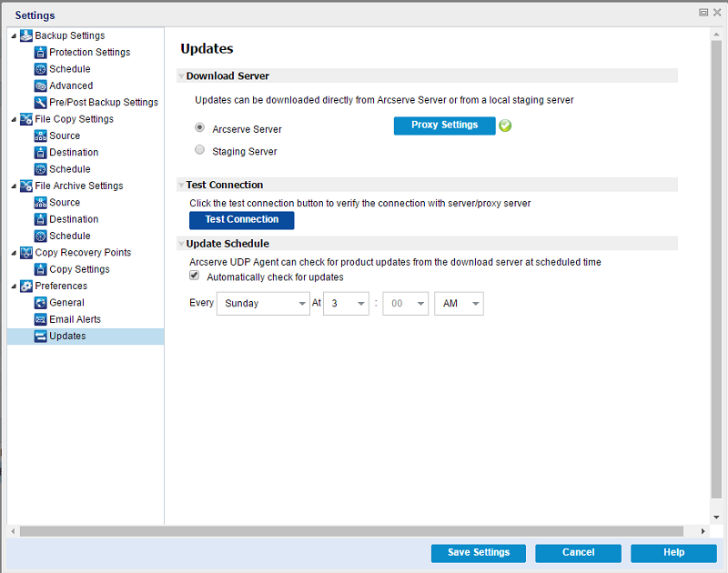Click Source icon under File Copy Settings

(40, 136)
